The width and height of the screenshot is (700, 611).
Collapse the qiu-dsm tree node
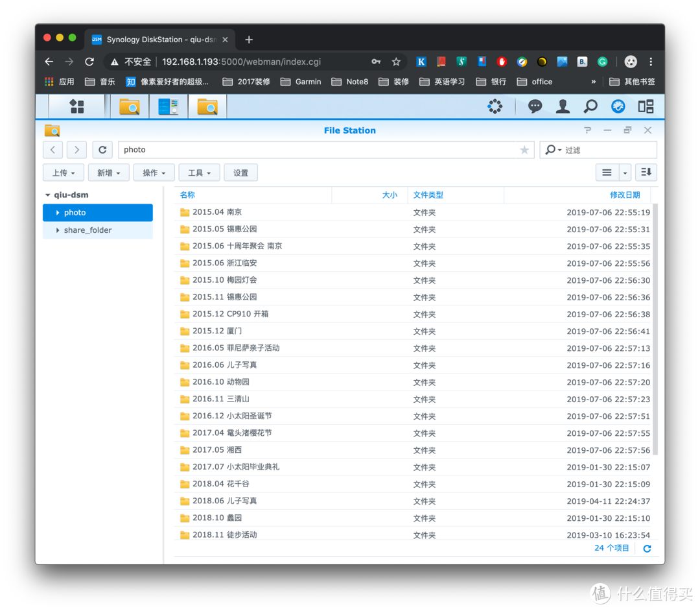pyautogui.click(x=47, y=195)
